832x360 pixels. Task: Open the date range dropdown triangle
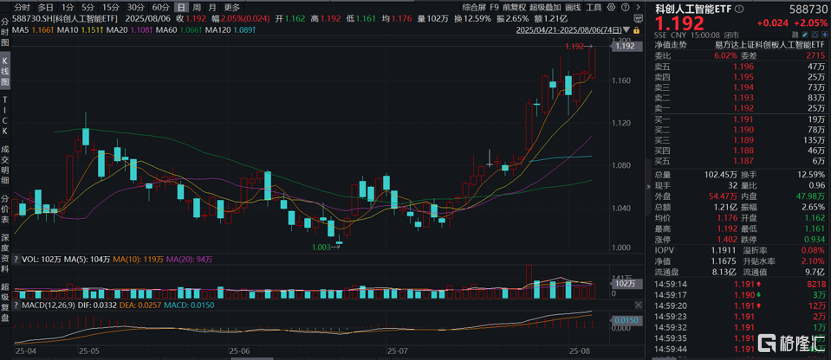point(626,30)
